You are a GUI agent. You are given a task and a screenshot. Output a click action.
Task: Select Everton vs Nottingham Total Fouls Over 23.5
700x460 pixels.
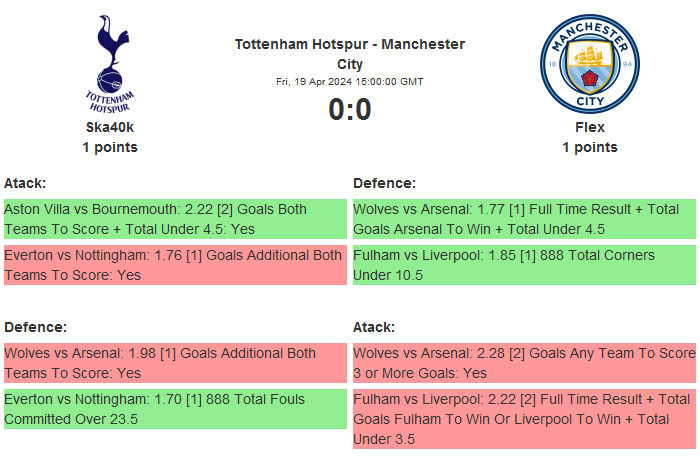[x=174, y=409]
